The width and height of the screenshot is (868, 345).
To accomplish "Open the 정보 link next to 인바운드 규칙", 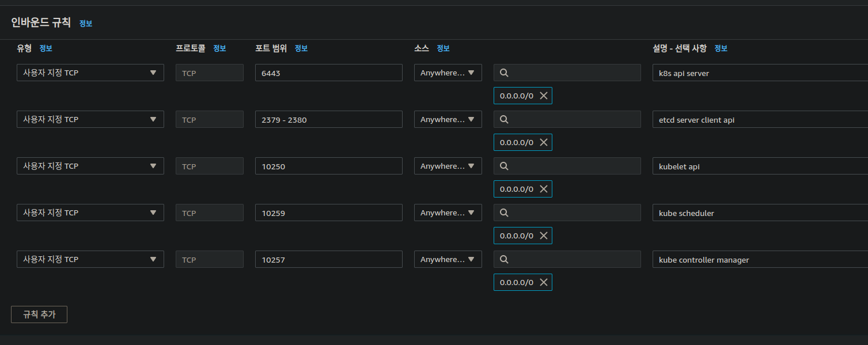I will (x=86, y=24).
